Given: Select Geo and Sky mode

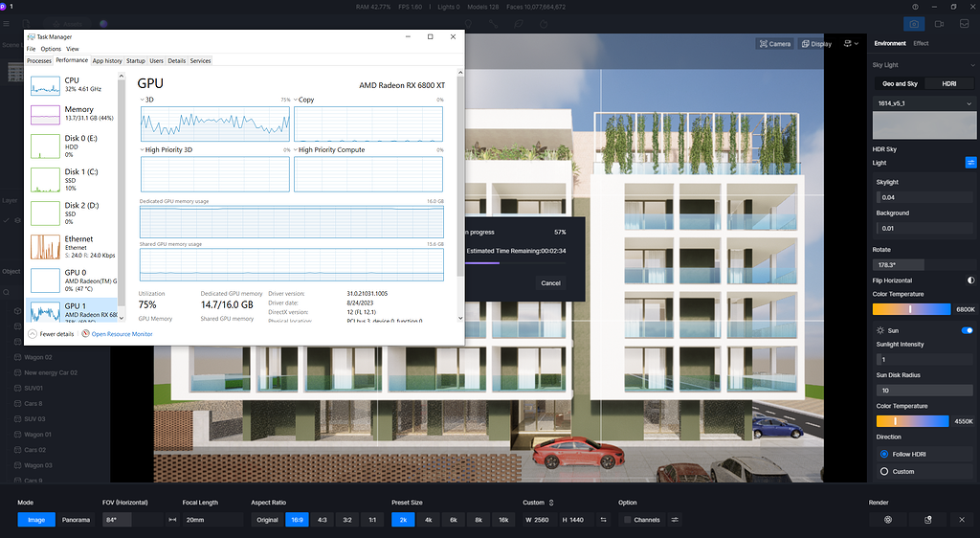Looking at the screenshot, I should click(x=900, y=83).
